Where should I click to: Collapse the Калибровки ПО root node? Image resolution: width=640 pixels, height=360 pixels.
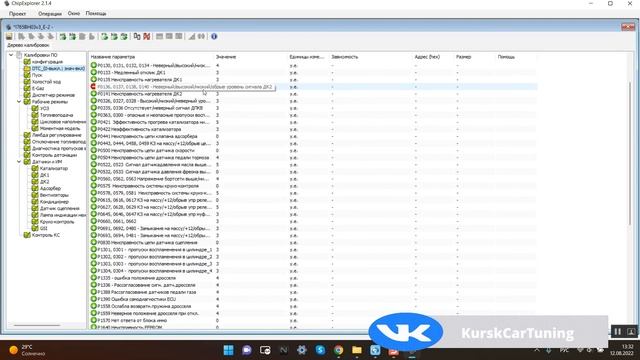click(x=11, y=55)
